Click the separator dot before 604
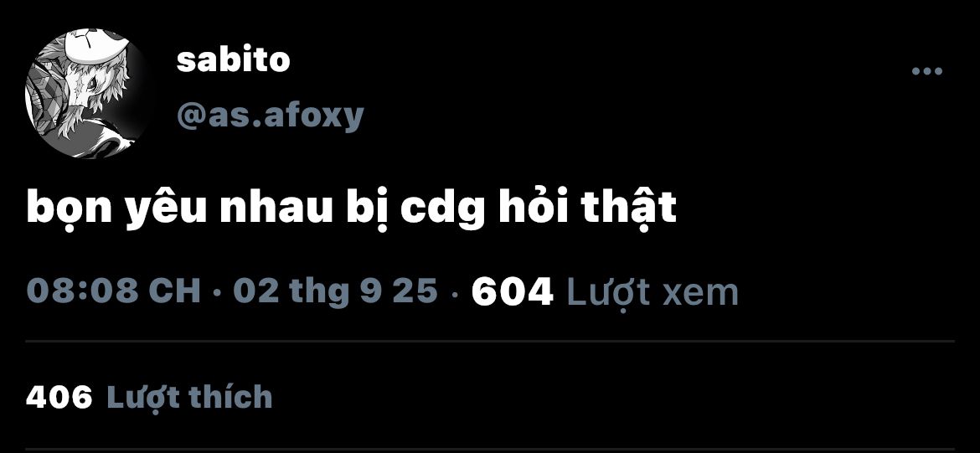980x453 pixels. (454, 291)
